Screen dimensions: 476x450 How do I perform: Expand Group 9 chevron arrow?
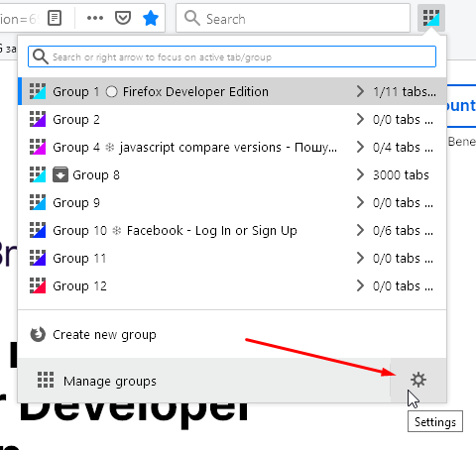click(360, 202)
